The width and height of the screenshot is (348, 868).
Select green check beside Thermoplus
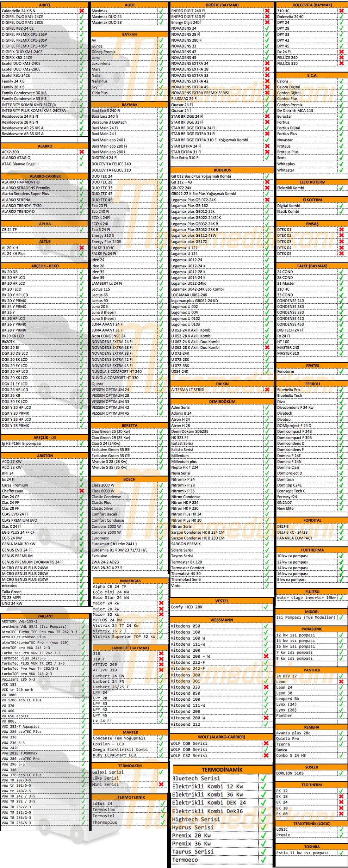coord(162,823)
